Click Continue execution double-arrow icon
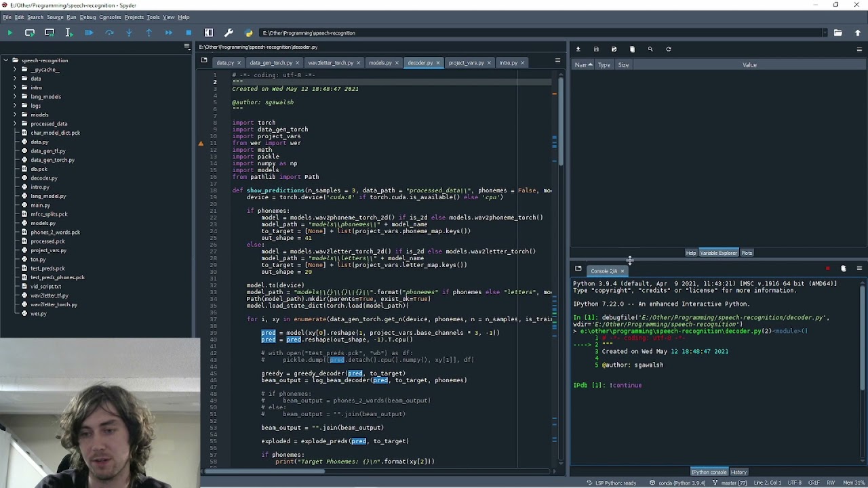 pos(169,33)
